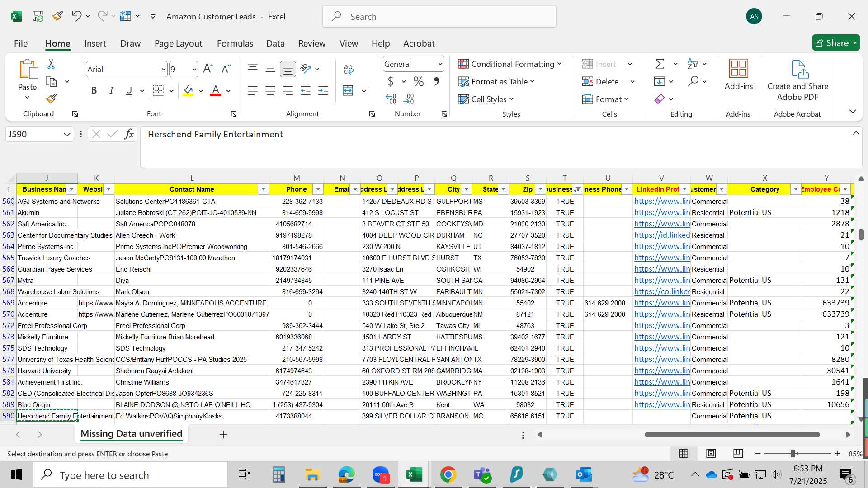Open Akumin LinkedIn profile link in row 561
This screenshot has height=488, width=868.
[662, 212]
